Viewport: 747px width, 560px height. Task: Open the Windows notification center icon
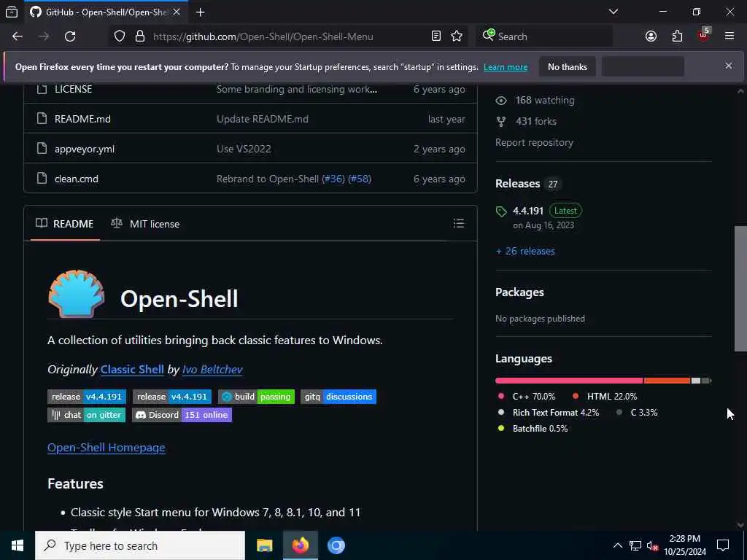point(723,545)
